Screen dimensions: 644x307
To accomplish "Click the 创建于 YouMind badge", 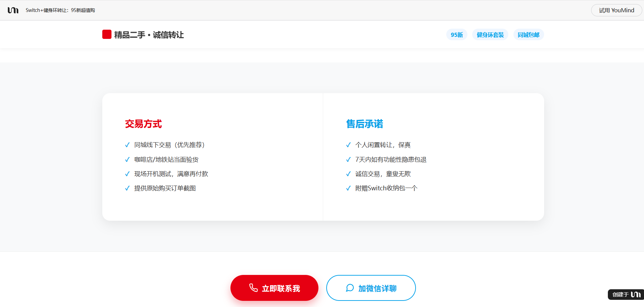I will (x=626, y=294).
